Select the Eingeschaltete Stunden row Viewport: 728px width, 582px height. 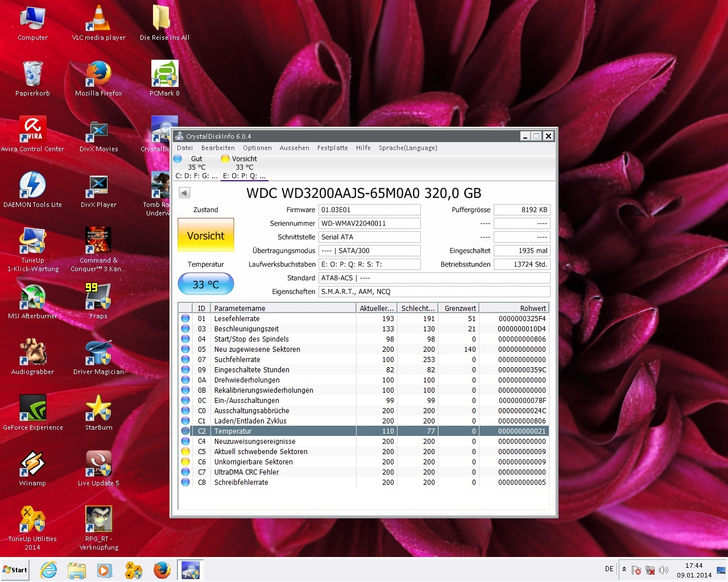[364, 370]
